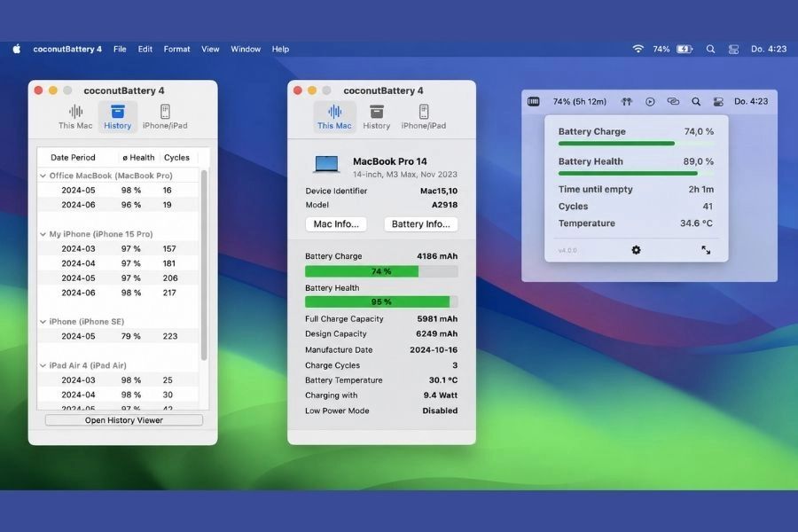Screen dimensions: 798x532
Task: Click the expand arrows in the battery popup
Action: coord(706,250)
